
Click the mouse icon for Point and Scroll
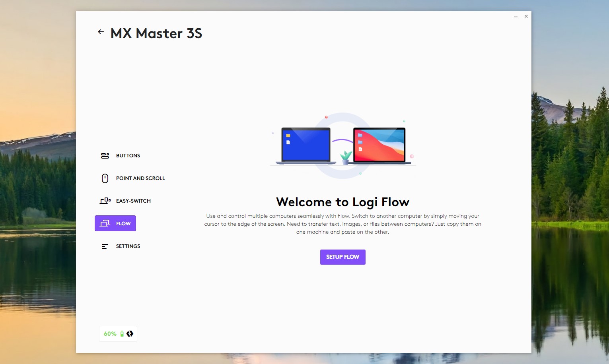(x=105, y=178)
